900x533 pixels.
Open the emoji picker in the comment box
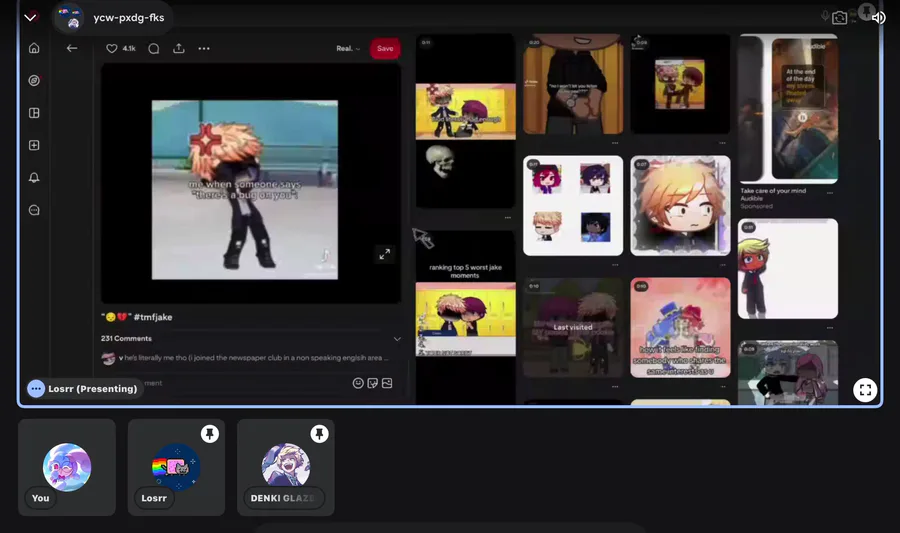(x=358, y=383)
